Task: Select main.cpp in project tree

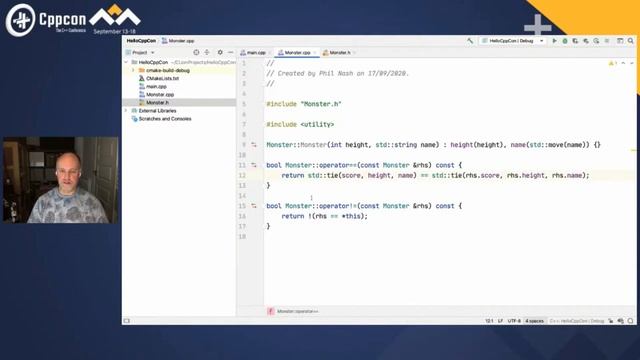Action: (156, 87)
